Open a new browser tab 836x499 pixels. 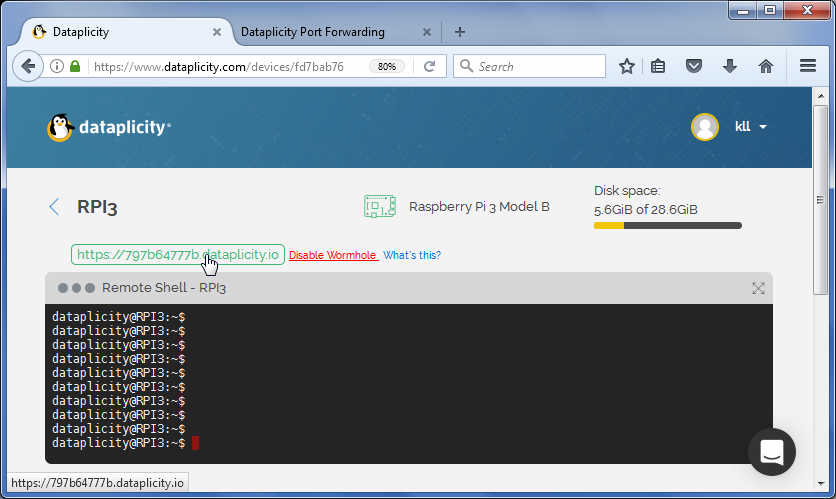460,32
